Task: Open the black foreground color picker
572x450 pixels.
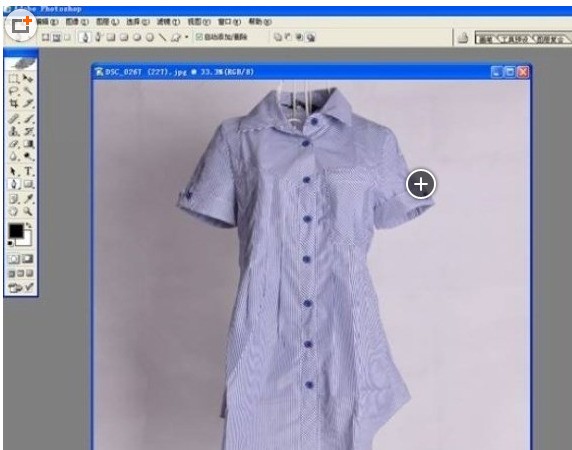Action: (x=15, y=230)
